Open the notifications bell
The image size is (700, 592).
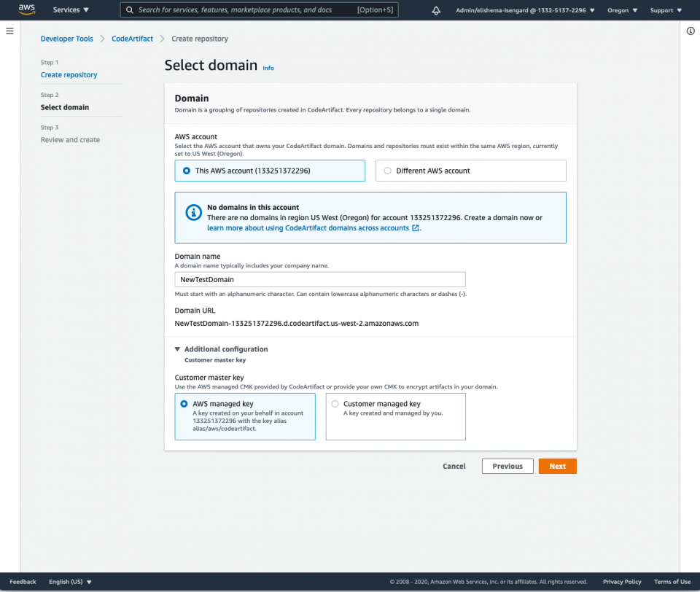[436, 10]
